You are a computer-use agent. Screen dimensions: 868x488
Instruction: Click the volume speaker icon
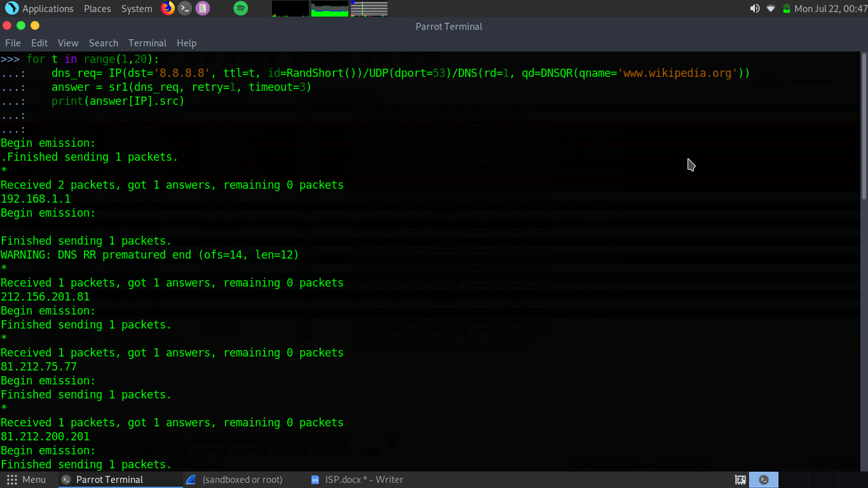coord(755,8)
